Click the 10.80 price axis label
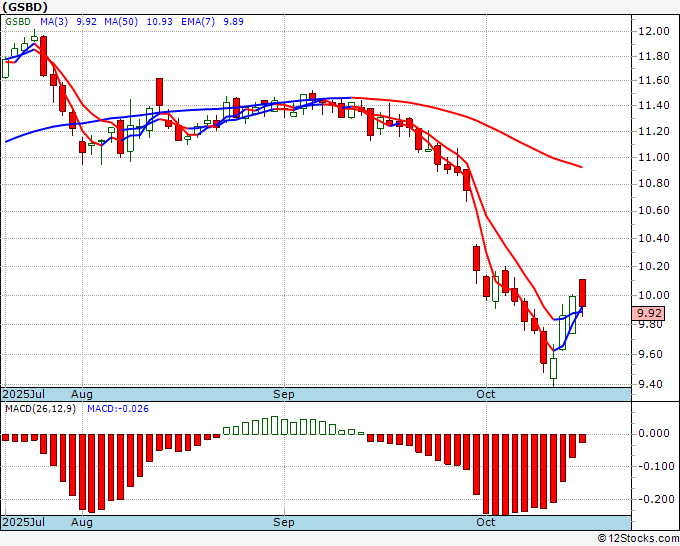 654,183
